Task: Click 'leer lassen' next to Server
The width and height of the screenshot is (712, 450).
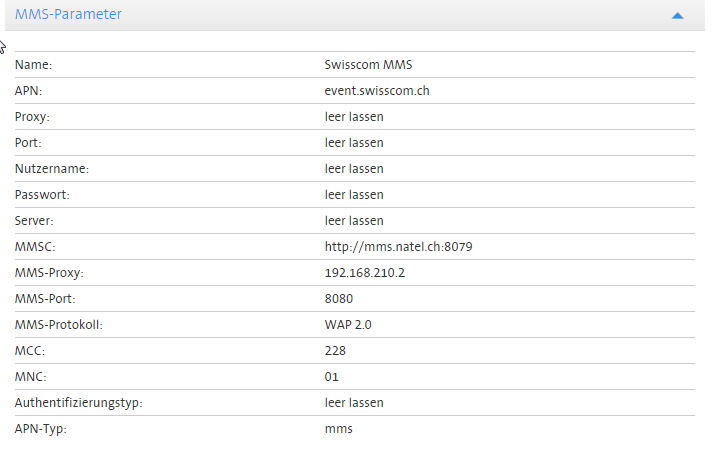Action: [354, 221]
